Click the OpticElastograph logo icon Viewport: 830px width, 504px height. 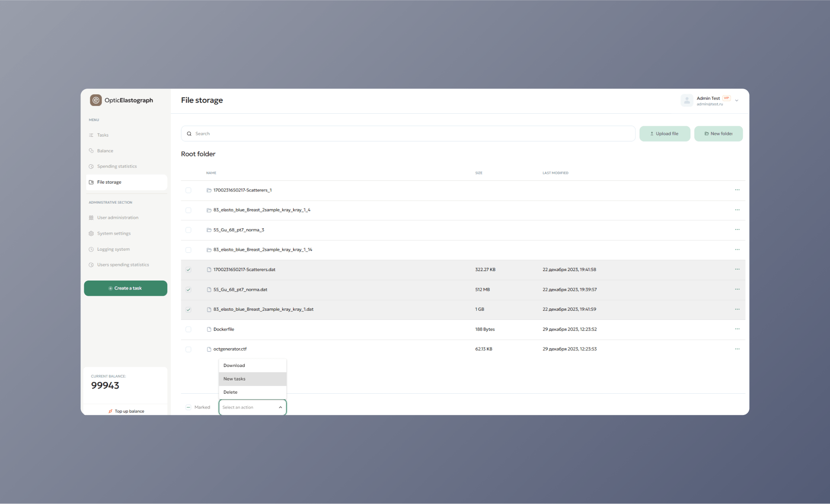tap(96, 100)
